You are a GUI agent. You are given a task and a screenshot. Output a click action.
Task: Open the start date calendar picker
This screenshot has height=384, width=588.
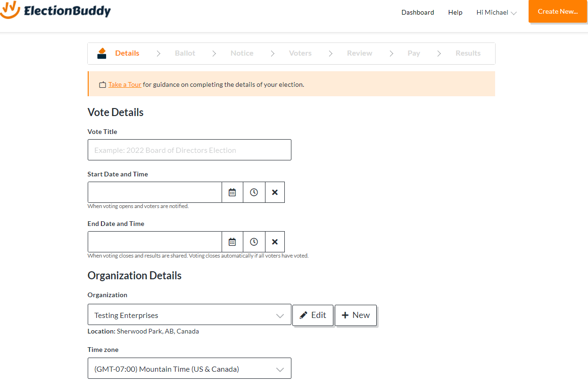point(232,192)
